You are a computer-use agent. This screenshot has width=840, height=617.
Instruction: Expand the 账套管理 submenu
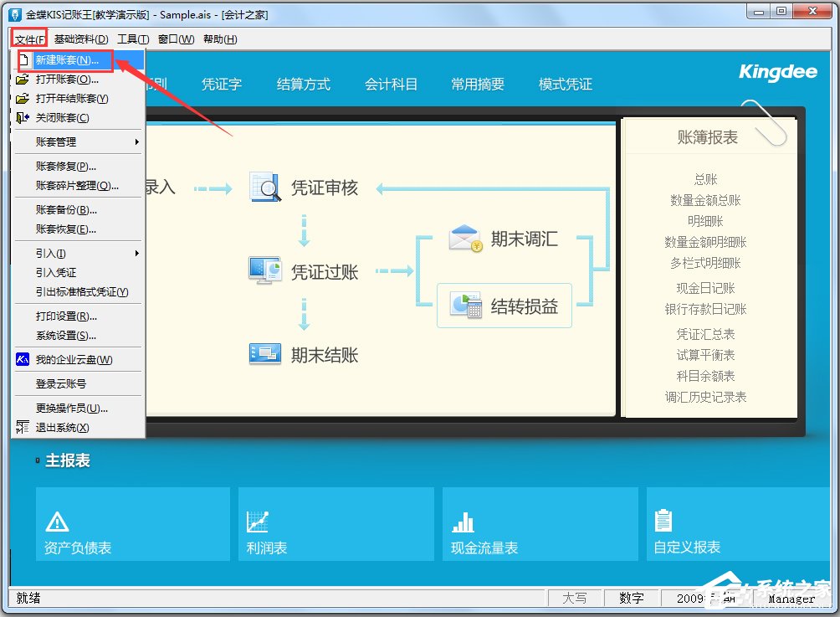[x=78, y=142]
